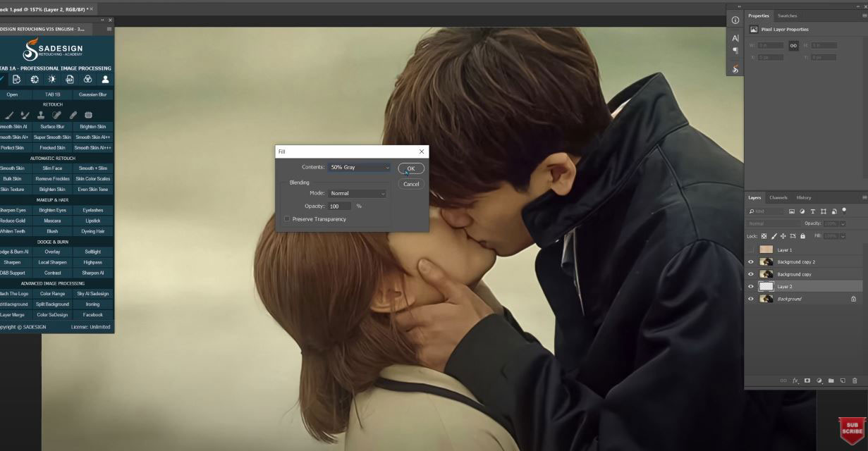Select the Background copy 2 layer name
This screenshot has height=451, width=868.
[x=796, y=261]
